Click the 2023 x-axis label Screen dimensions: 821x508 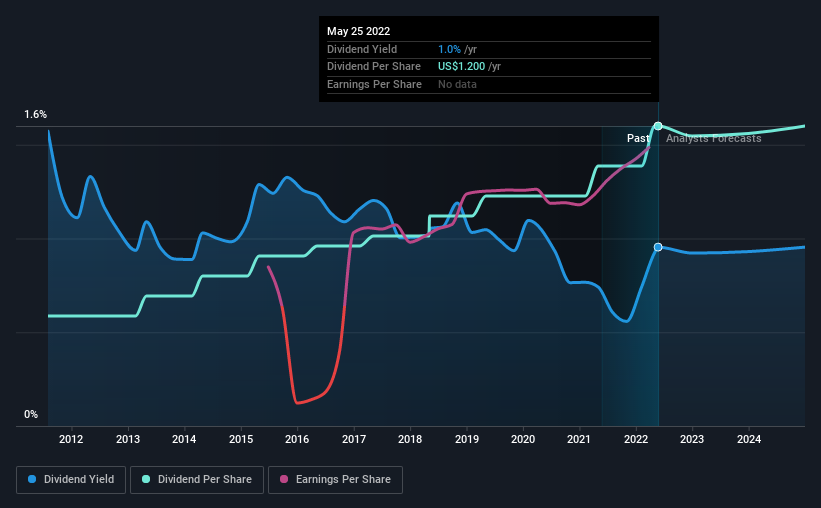pyautogui.click(x=692, y=439)
